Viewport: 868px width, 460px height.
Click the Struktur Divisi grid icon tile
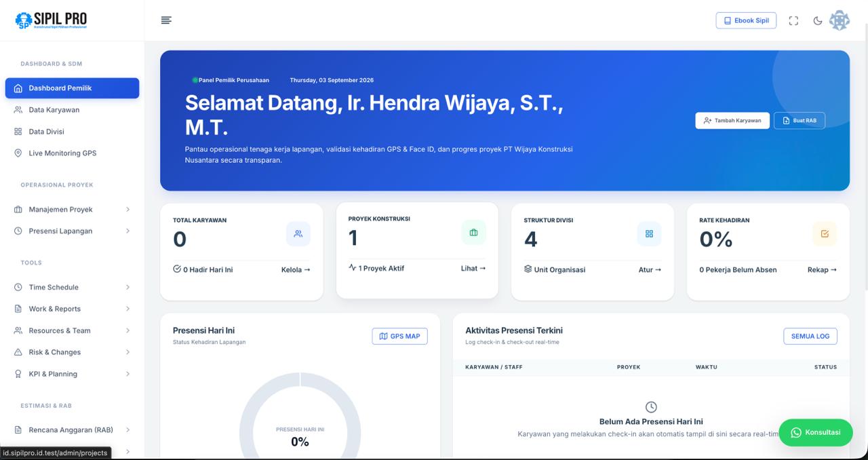click(x=649, y=234)
